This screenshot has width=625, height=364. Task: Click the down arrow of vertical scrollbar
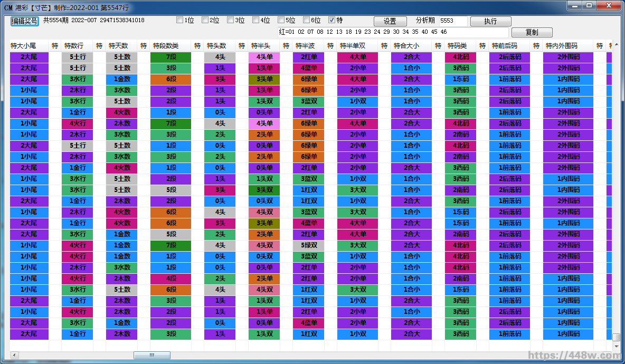point(616,346)
